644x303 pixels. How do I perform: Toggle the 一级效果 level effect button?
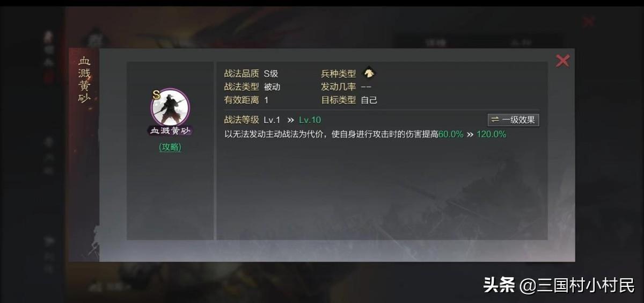[513, 120]
